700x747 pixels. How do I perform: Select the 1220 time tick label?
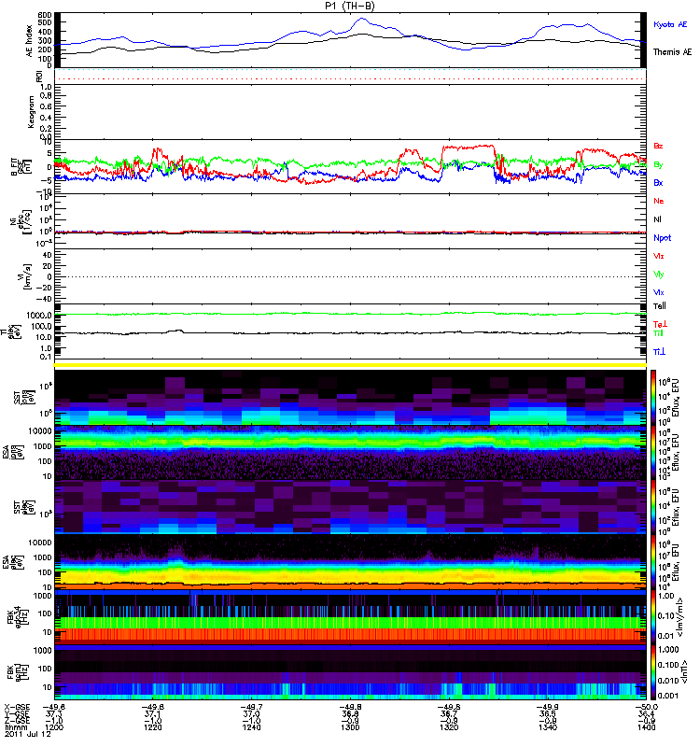click(x=152, y=727)
